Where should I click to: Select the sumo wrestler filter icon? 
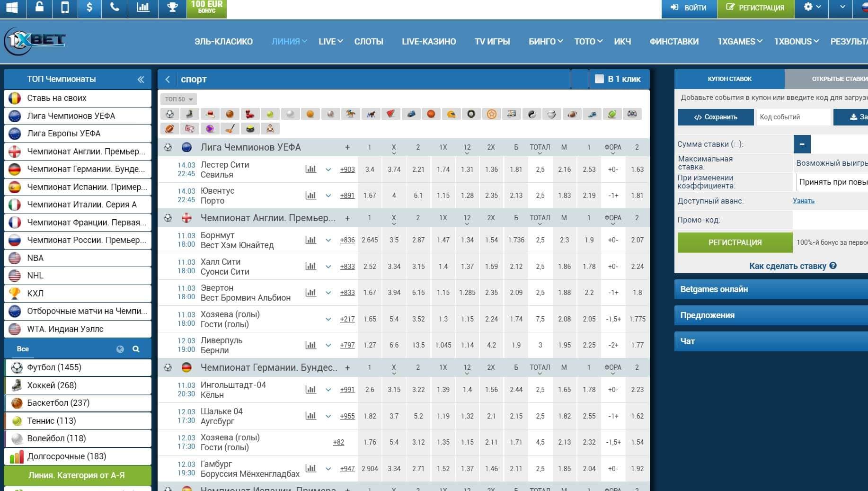[270, 129]
